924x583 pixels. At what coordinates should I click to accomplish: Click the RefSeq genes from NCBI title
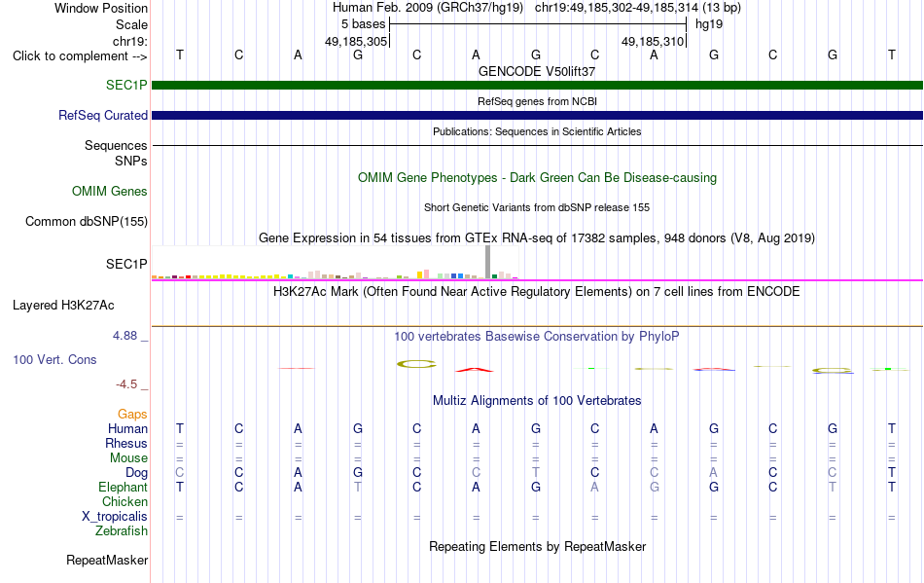(x=537, y=101)
